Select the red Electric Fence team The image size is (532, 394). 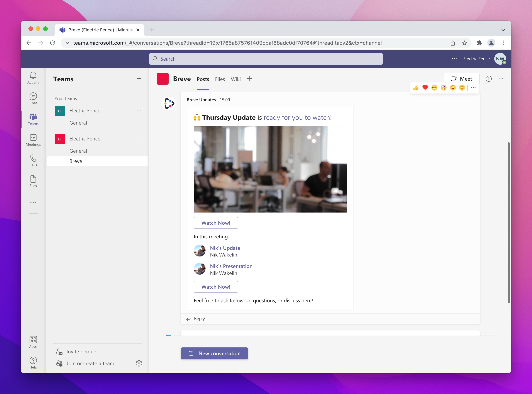[x=85, y=139]
